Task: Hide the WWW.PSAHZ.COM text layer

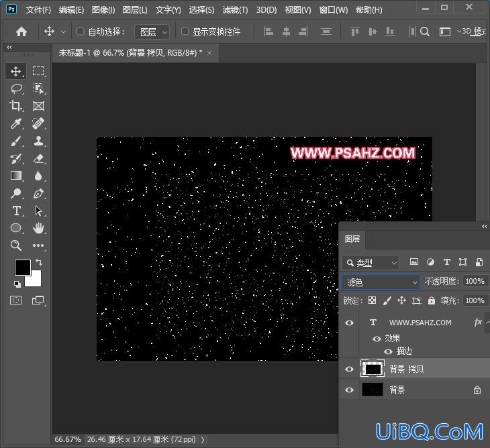Action: [349, 323]
